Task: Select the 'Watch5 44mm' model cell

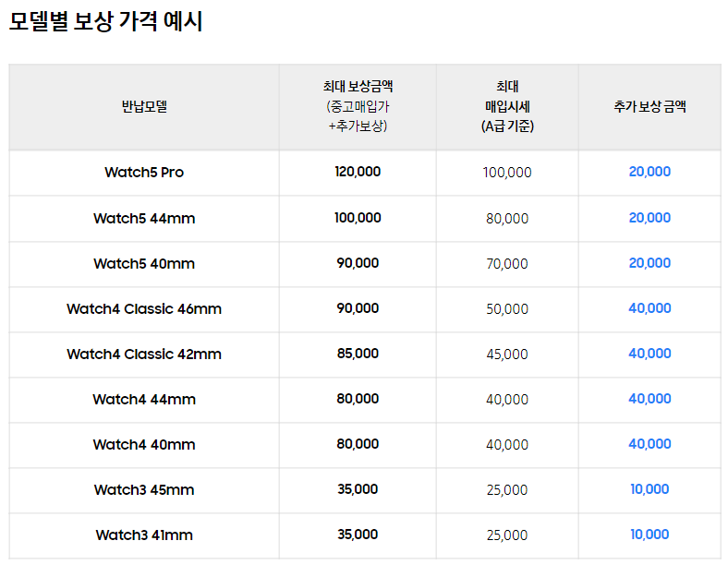Action: pyautogui.click(x=144, y=219)
